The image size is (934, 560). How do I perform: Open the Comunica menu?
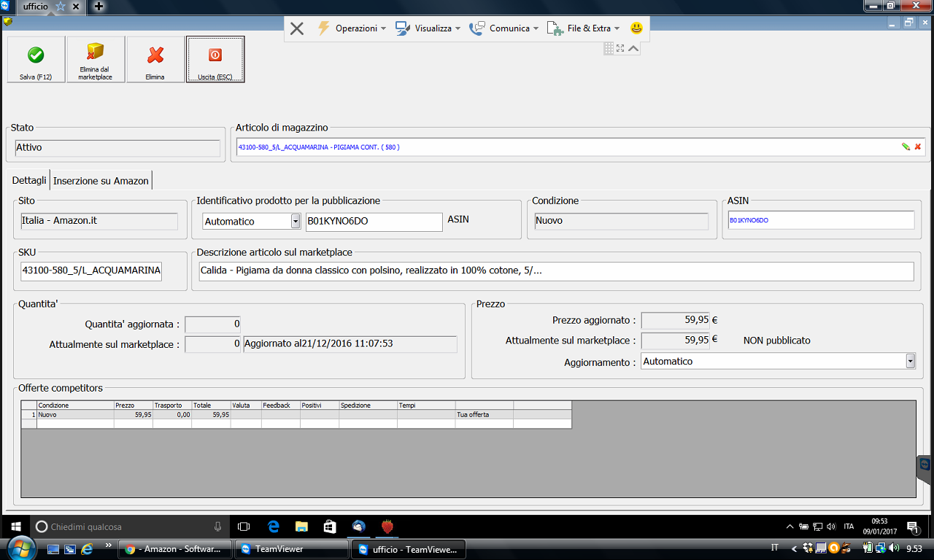[x=504, y=28]
